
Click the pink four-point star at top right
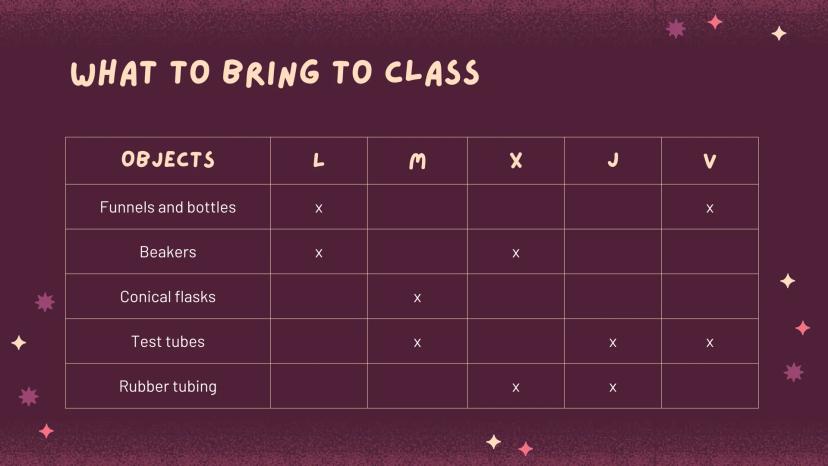(715, 22)
